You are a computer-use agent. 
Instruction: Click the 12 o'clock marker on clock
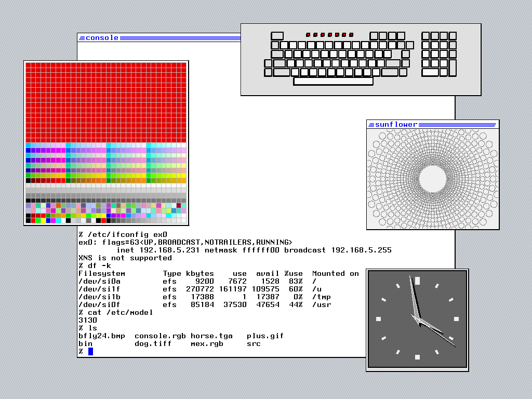click(x=417, y=281)
